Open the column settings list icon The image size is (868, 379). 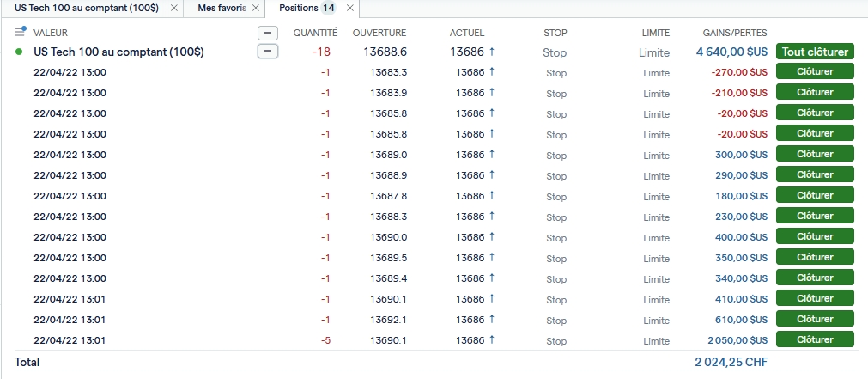pyautogui.click(x=21, y=32)
